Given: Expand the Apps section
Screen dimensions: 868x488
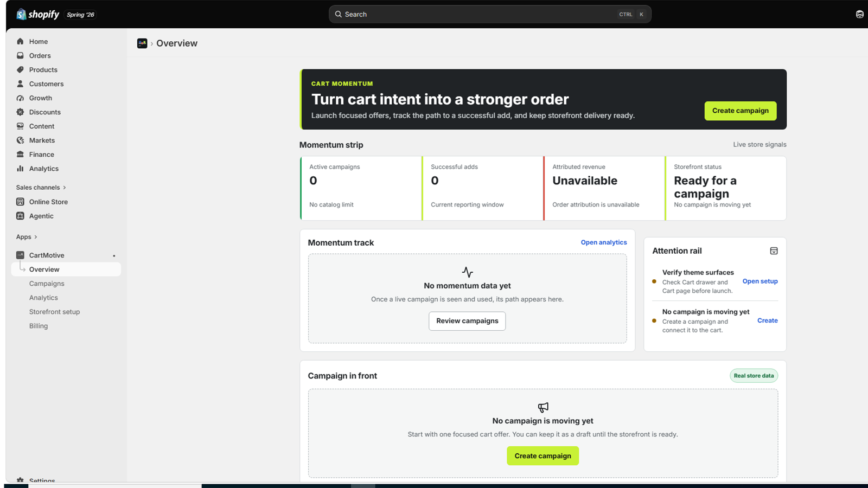Looking at the screenshot, I should [x=27, y=236].
